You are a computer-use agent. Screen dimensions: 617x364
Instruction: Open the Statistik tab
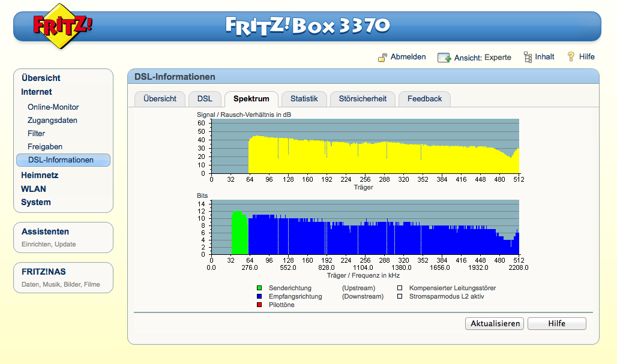tap(304, 99)
